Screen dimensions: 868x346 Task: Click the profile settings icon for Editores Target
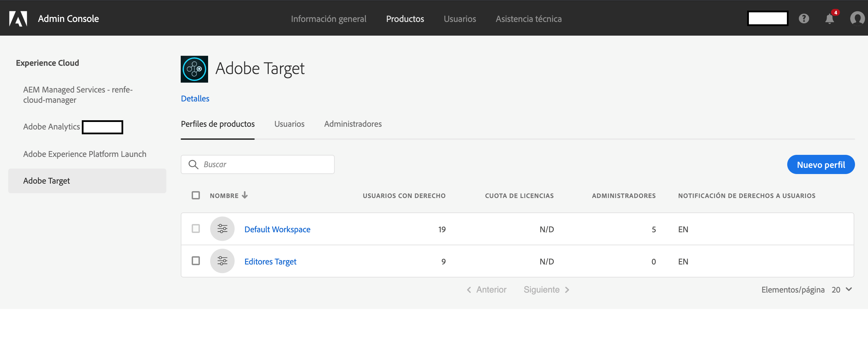coord(222,261)
